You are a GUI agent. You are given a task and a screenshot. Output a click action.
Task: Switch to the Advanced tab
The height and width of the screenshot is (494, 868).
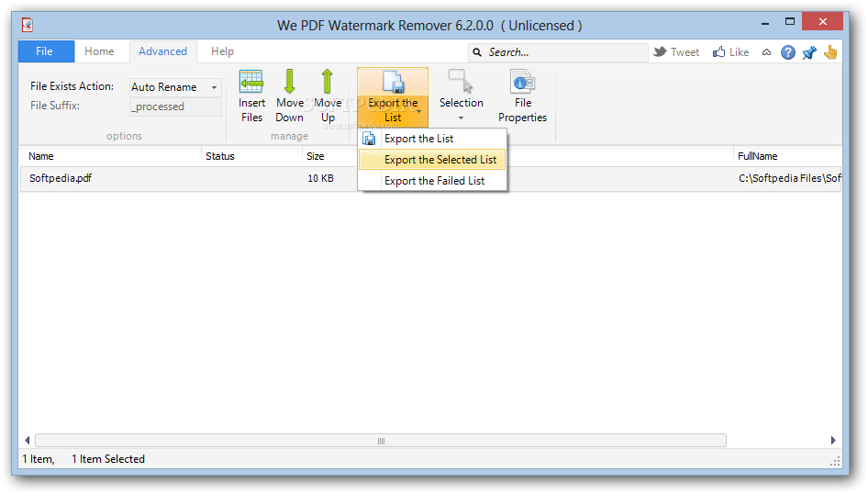pyautogui.click(x=162, y=51)
